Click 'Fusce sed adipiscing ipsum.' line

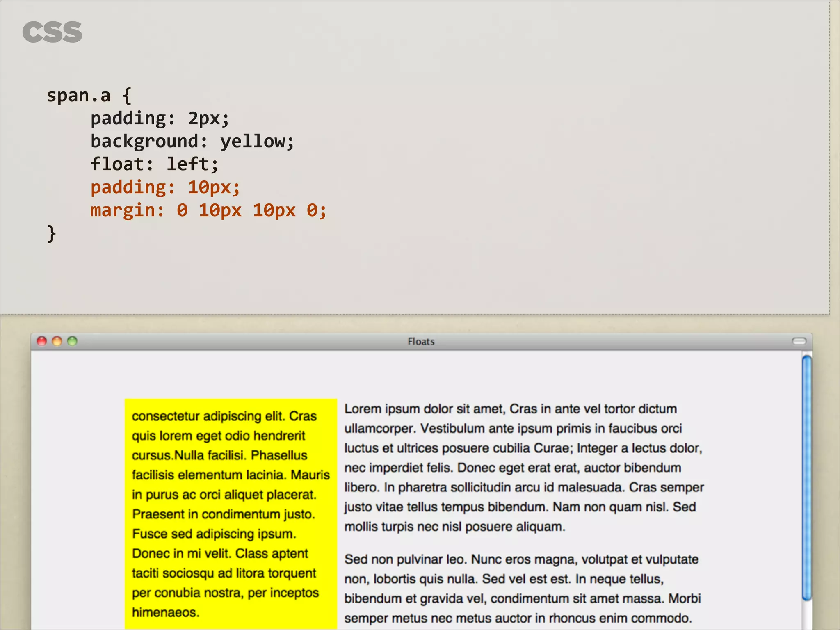[214, 534]
